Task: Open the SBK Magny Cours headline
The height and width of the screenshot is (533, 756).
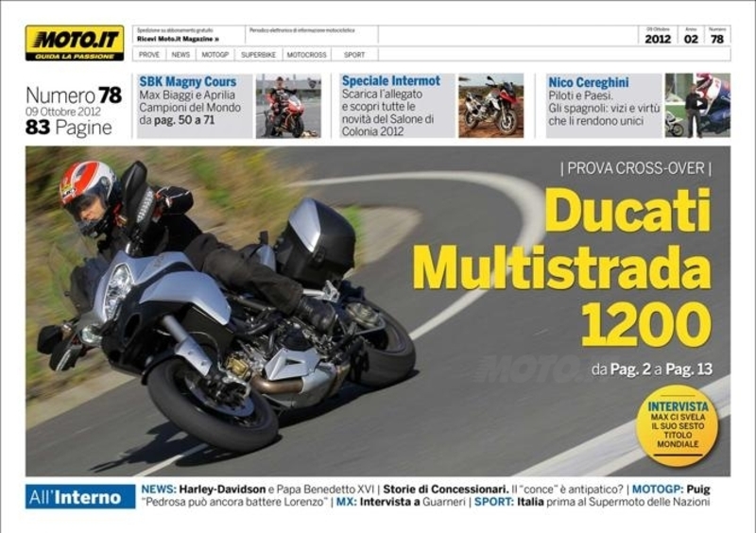Action: 188,81
